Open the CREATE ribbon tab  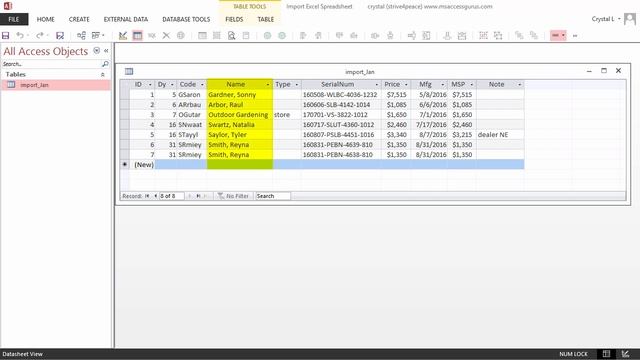coord(79,19)
